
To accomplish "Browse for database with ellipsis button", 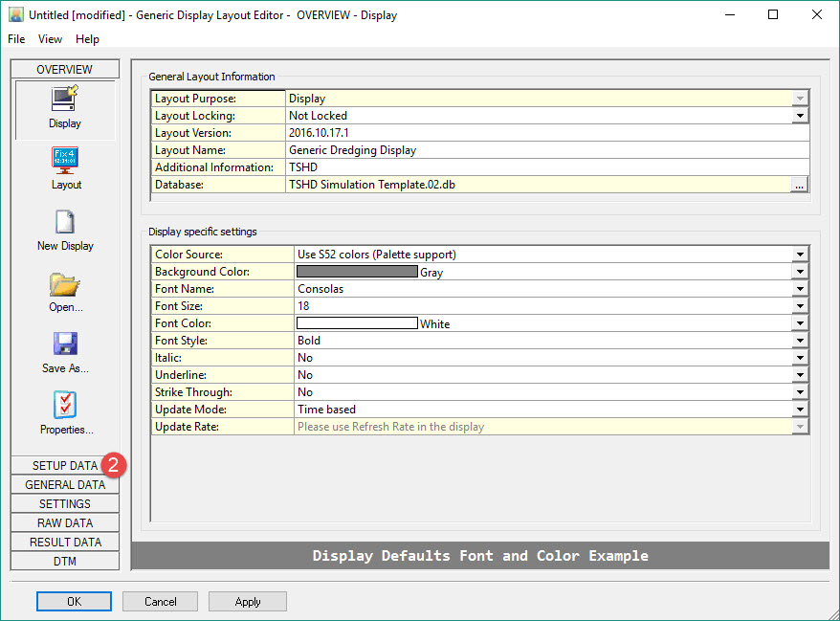I will [800, 185].
